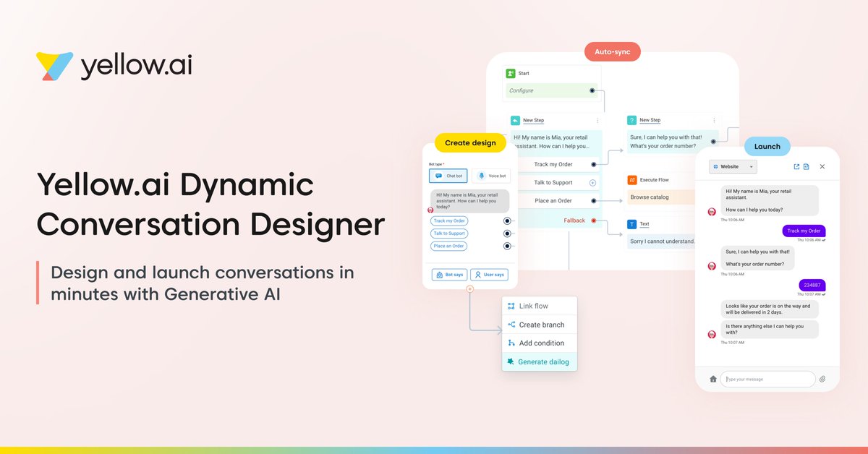The height and width of the screenshot is (454, 868).
Task: Choose Link flow from the popup menu
Action: (x=540, y=306)
